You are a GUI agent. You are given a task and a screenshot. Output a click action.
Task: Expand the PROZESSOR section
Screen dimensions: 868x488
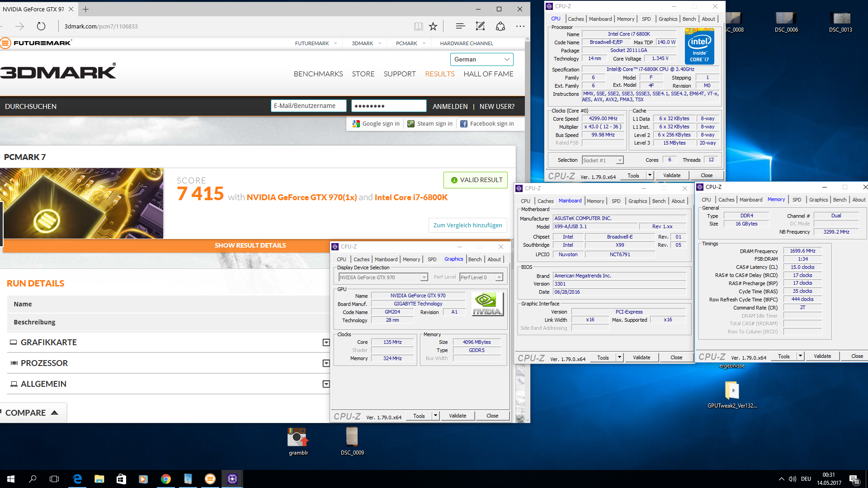(x=326, y=363)
